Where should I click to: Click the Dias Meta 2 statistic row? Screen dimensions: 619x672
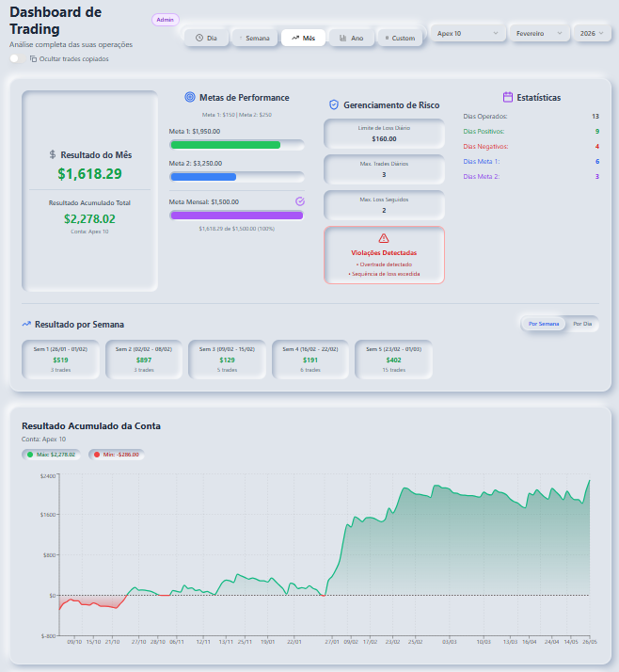coord(532,177)
